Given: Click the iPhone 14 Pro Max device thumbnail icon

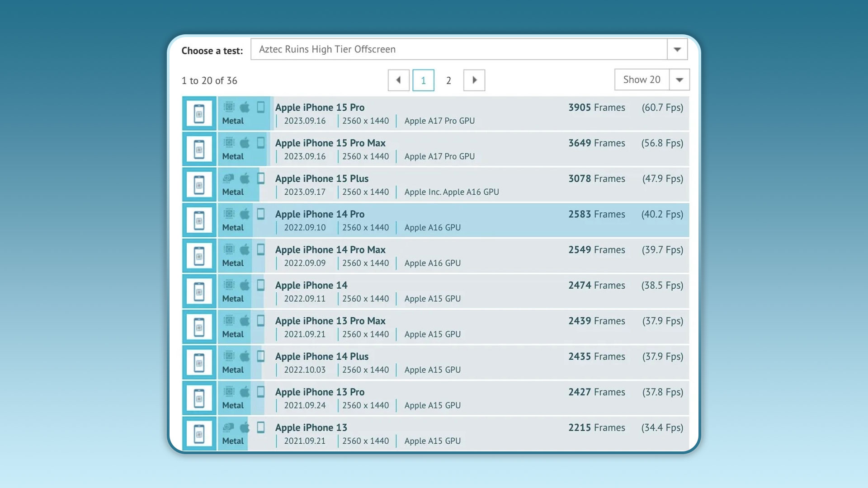Looking at the screenshot, I should 199,256.
